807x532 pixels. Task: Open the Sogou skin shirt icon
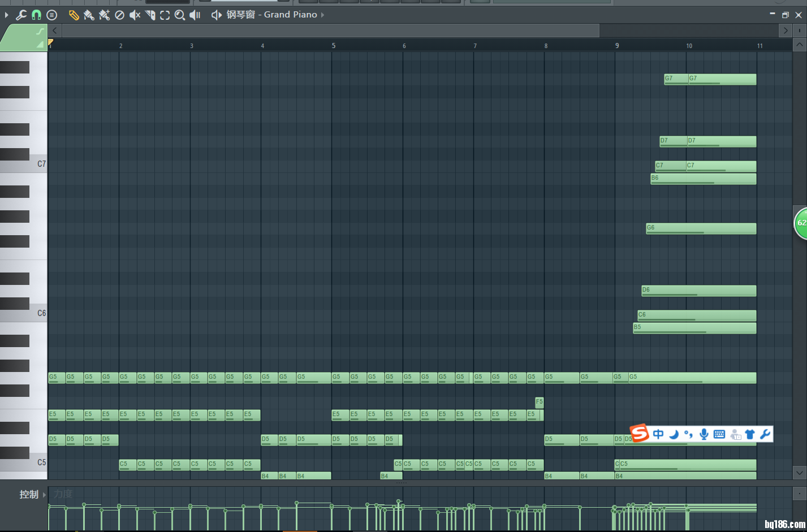(x=750, y=434)
